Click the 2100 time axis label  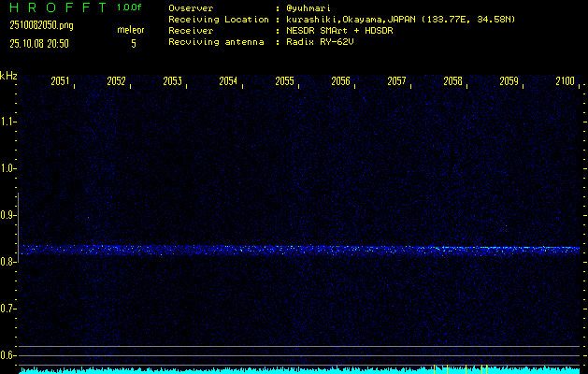coord(566,81)
